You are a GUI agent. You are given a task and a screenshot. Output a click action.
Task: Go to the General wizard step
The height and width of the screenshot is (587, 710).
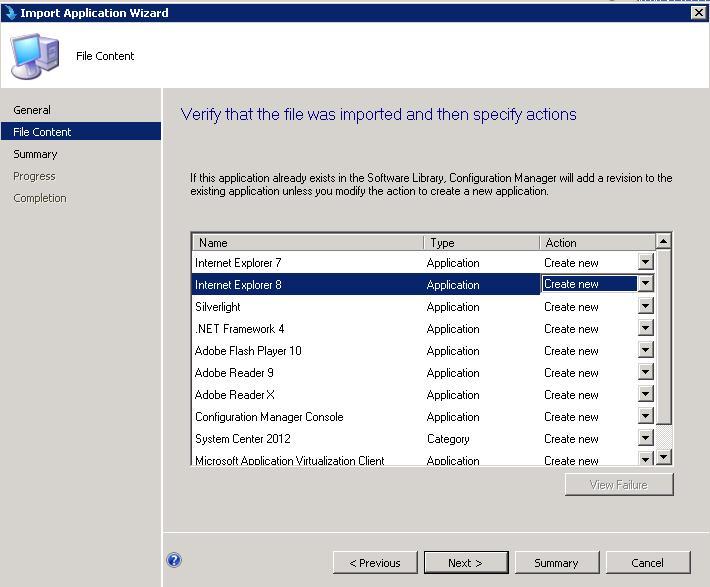[x=32, y=110]
